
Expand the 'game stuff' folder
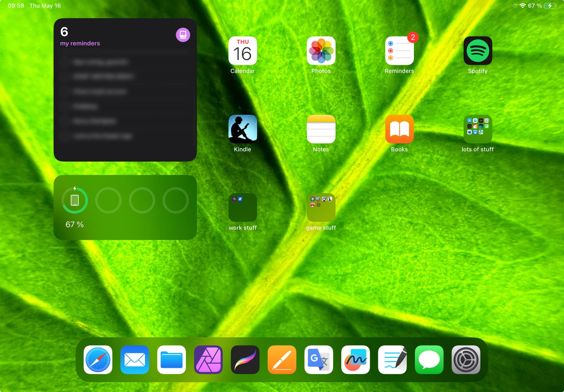[x=321, y=208]
